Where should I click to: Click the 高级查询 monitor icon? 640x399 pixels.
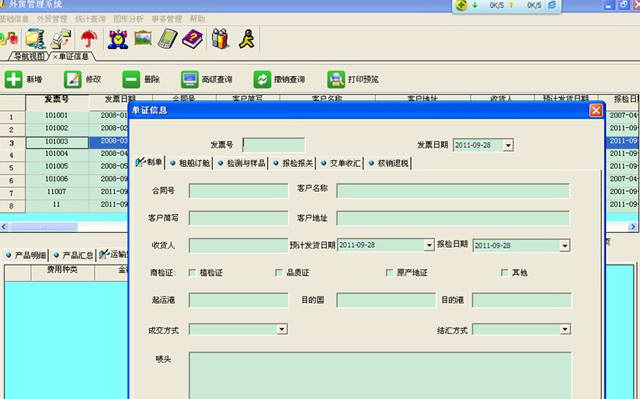pos(190,79)
